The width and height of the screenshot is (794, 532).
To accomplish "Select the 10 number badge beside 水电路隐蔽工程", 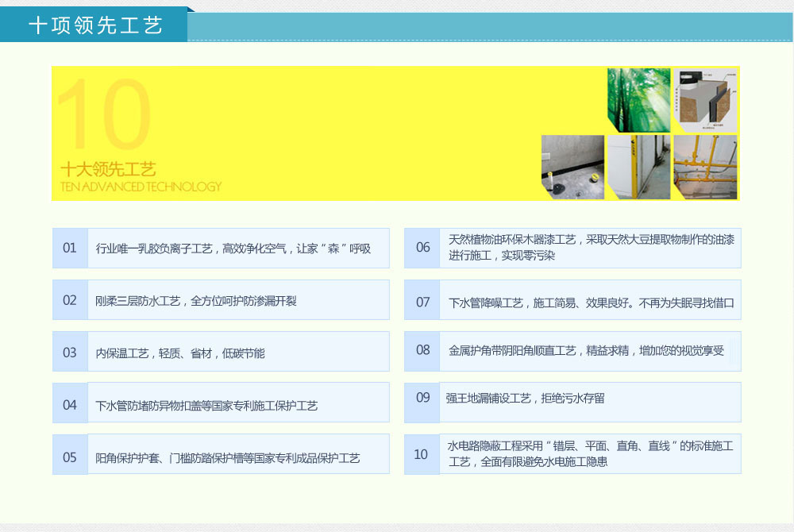I will [421, 454].
